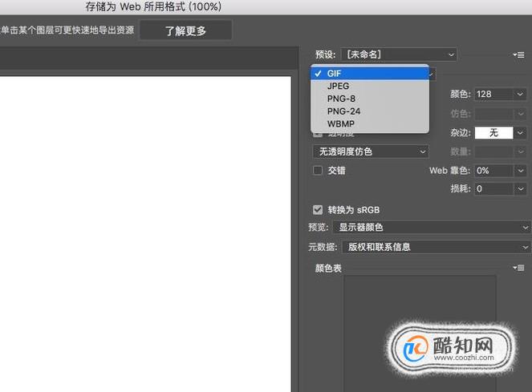Open the 无透明度仿色 dropdown
The width and height of the screenshot is (532, 392).
coord(371,152)
